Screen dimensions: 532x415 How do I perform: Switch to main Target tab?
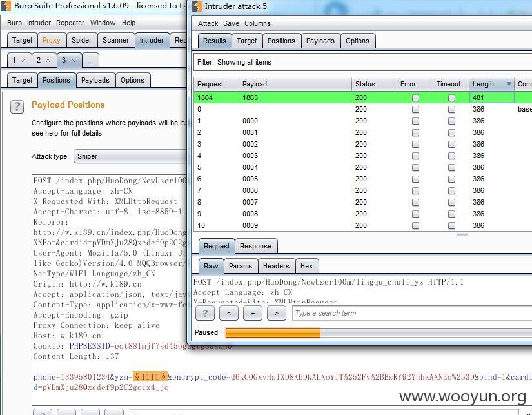pos(22,40)
